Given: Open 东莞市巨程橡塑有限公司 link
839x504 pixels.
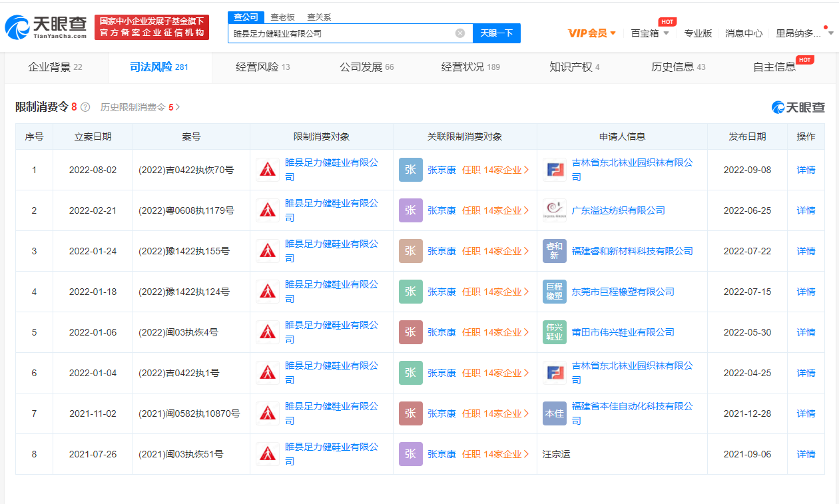Looking at the screenshot, I should (623, 292).
